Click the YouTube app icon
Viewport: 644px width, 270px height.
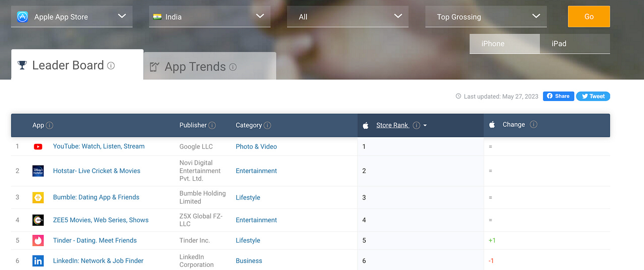tap(38, 147)
